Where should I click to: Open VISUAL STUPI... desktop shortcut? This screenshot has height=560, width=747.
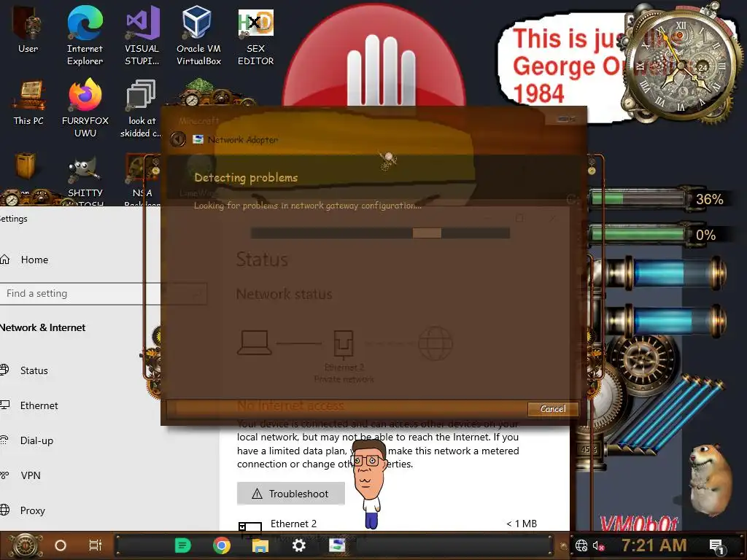click(142, 36)
